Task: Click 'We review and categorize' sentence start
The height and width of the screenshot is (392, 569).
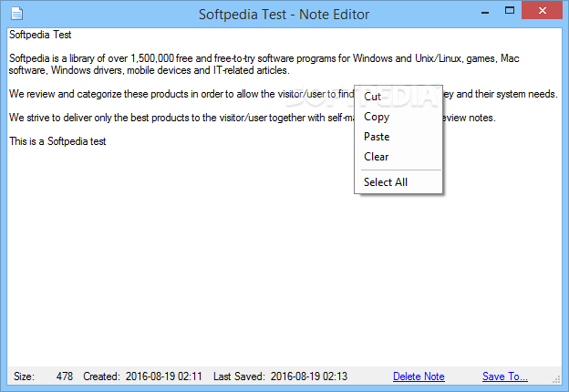Action: pos(66,94)
